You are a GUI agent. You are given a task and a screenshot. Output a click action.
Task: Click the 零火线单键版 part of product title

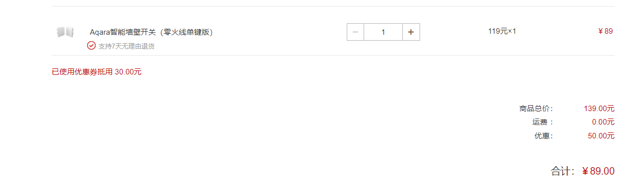186,32
